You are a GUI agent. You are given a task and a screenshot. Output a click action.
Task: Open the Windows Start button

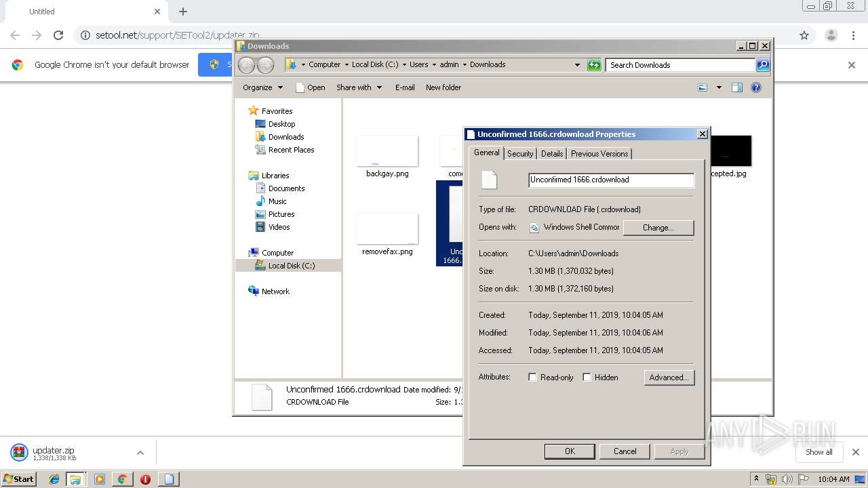click(x=19, y=479)
